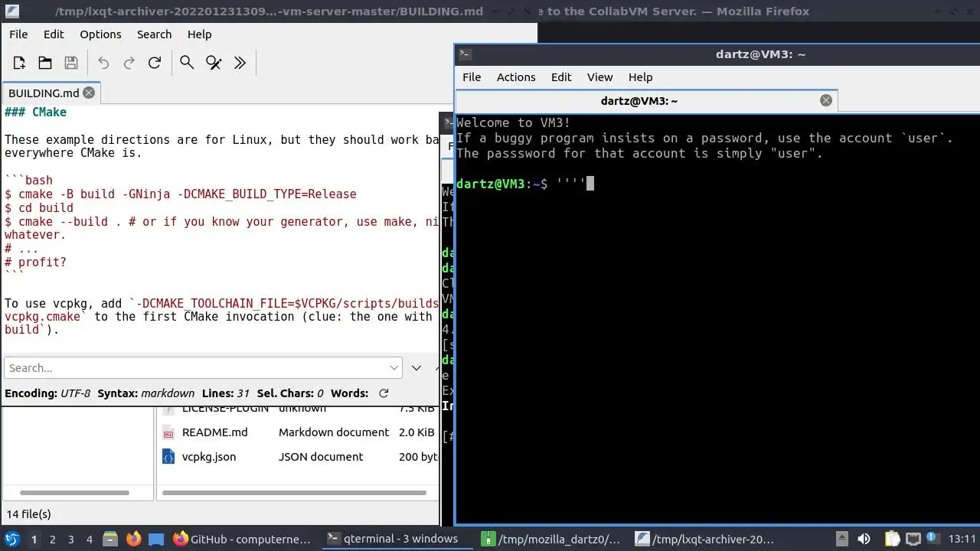Open the qterminal View menu
Viewport: 980px width, 551px height.
[599, 77]
